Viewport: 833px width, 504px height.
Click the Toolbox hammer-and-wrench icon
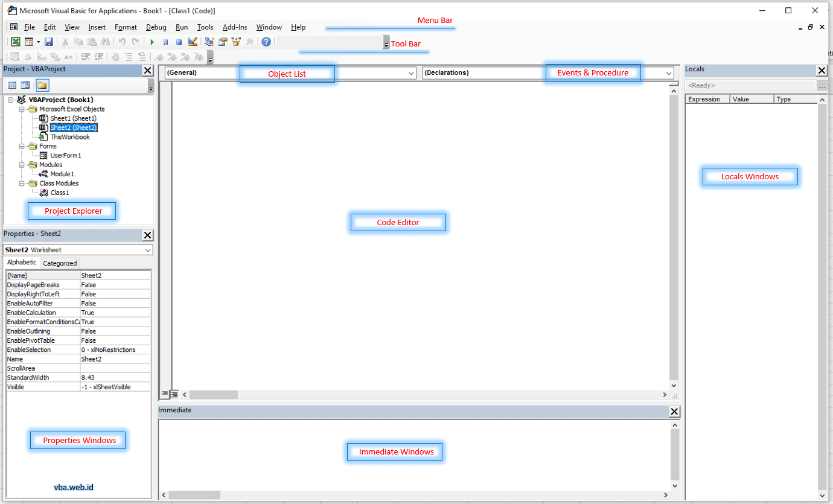click(x=249, y=42)
